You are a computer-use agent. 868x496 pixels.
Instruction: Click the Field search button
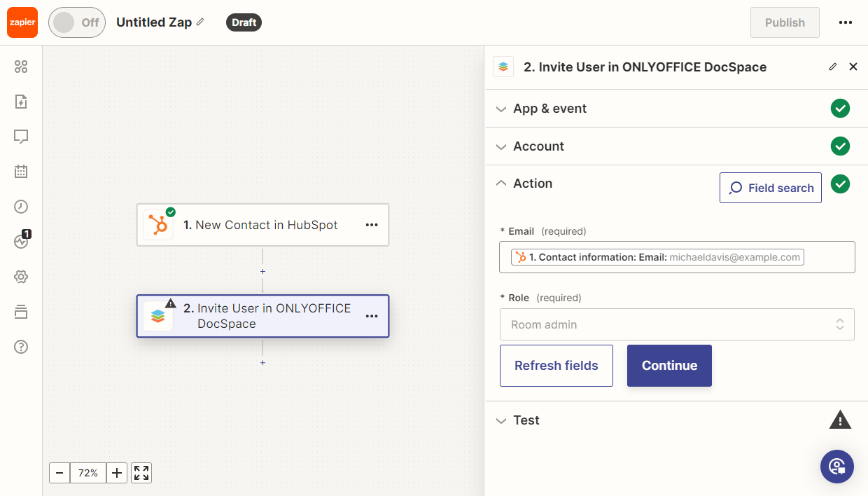coord(770,188)
